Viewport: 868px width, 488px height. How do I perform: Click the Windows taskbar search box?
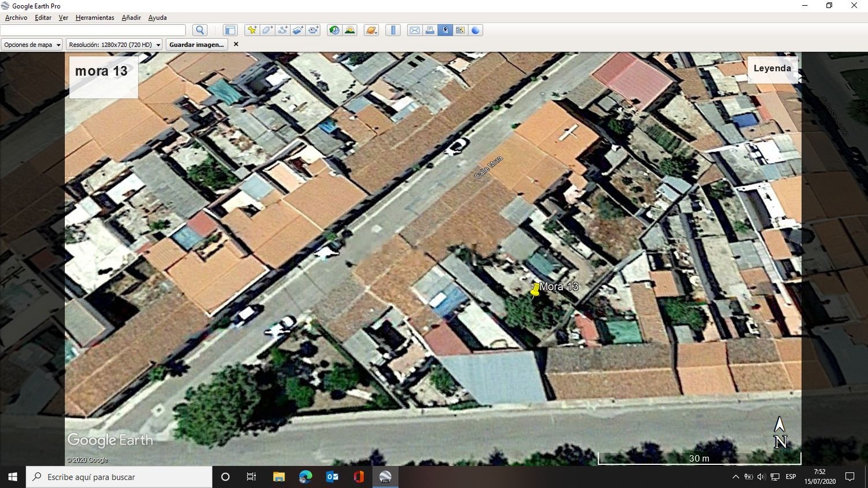click(119, 477)
